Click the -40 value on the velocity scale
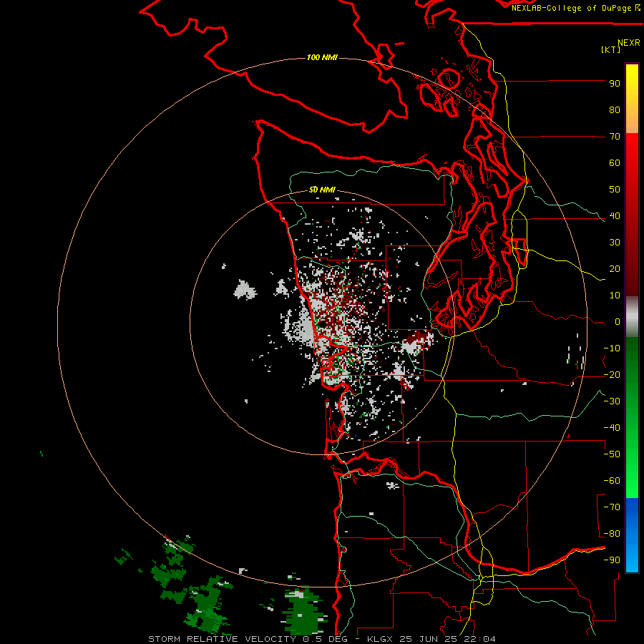 pyautogui.click(x=612, y=428)
